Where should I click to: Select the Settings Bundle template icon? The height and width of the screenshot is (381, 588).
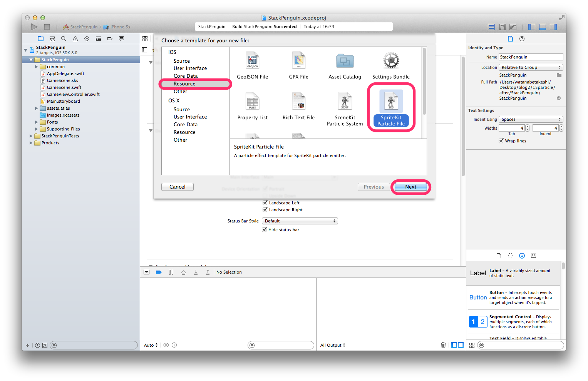[x=391, y=61]
